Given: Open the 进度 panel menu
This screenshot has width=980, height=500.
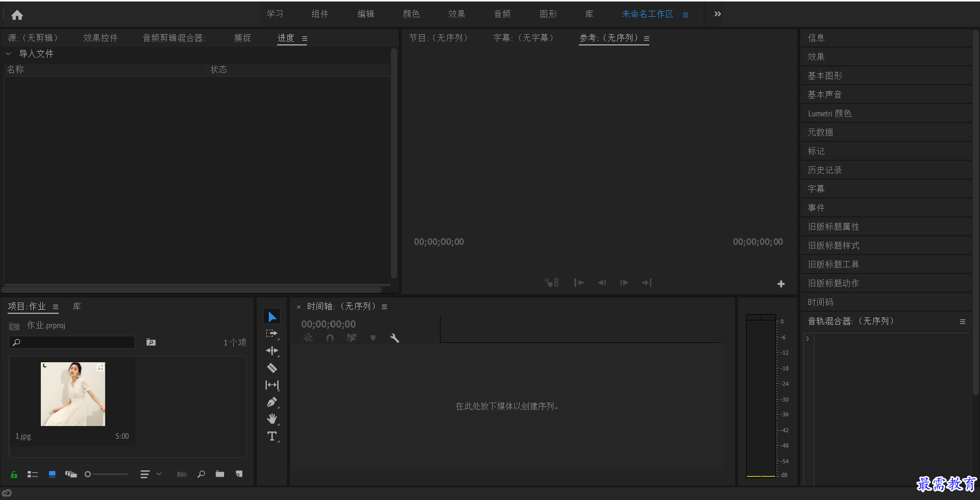Looking at the screenshot, I should pos(305,39).
